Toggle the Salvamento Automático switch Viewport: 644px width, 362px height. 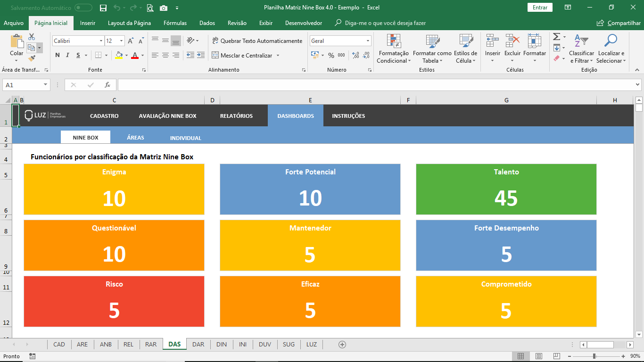(x=83, y=8)
